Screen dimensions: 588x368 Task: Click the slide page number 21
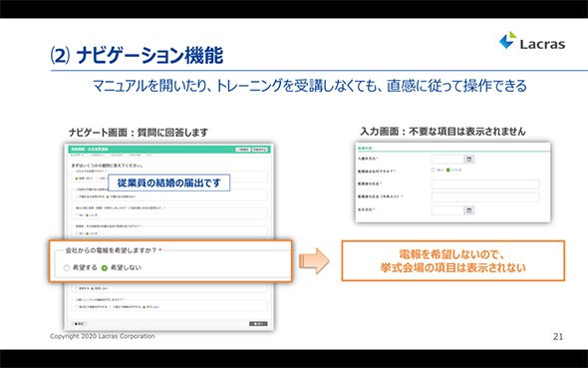click(558, 337)
